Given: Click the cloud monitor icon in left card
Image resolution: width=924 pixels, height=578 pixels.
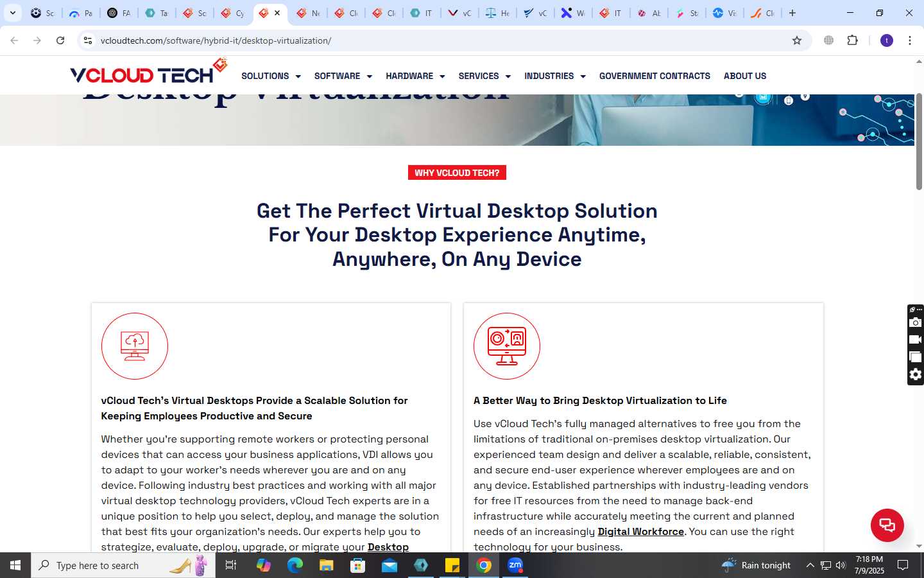Looking at the screenshot, I should [x=135, y=346].
